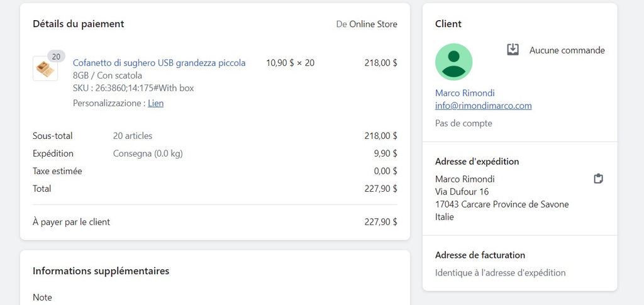The image size is (644, 305).
Task: Click the 'Adresse d'expédition' heading
Action: (x=477, y=162)
